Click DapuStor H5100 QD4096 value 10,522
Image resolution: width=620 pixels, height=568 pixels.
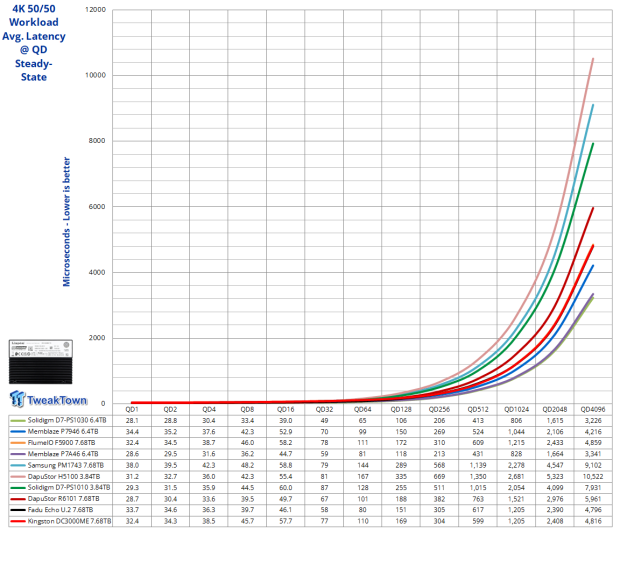pos(593,477)
